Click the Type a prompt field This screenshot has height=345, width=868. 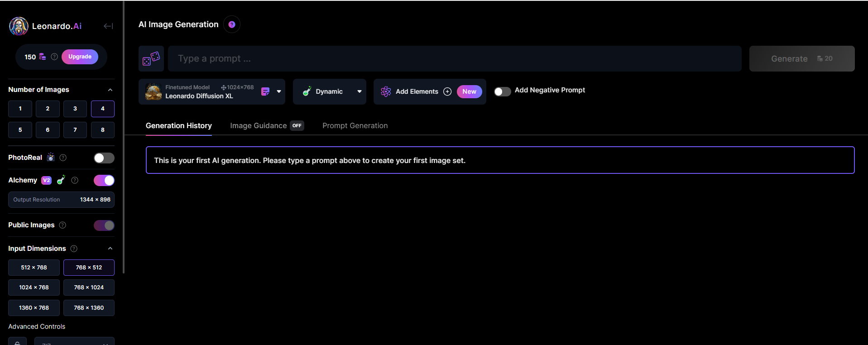pos(455,58)
